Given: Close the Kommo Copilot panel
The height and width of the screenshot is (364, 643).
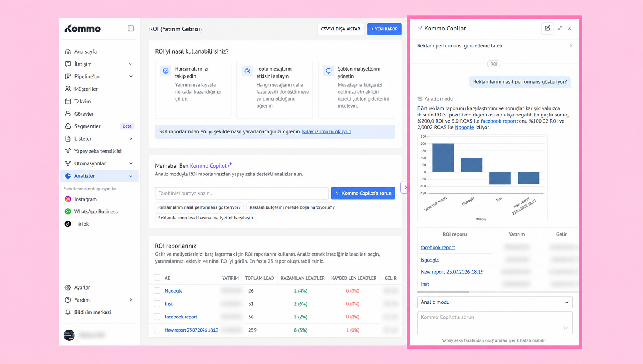Looking at the screenshot, I should 570,28.
